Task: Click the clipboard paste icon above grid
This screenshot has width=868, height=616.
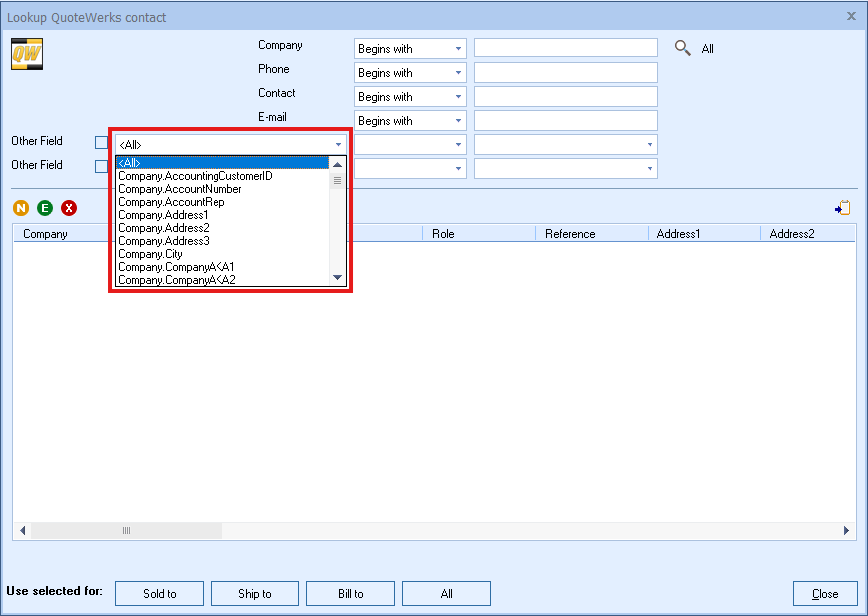Action: pyautogui.click(x=842, y=208)
